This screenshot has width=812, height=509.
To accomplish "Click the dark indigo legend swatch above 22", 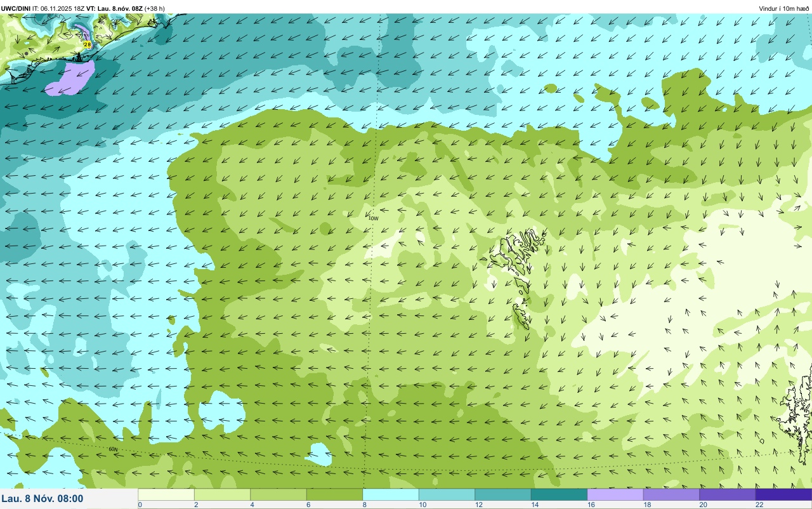I will pos(783,494).
